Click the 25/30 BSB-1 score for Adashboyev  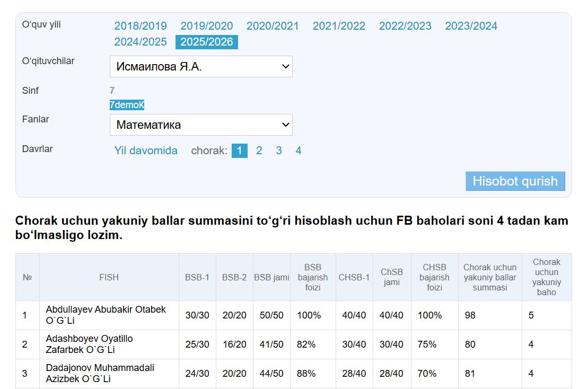click(x=197, y=344)
